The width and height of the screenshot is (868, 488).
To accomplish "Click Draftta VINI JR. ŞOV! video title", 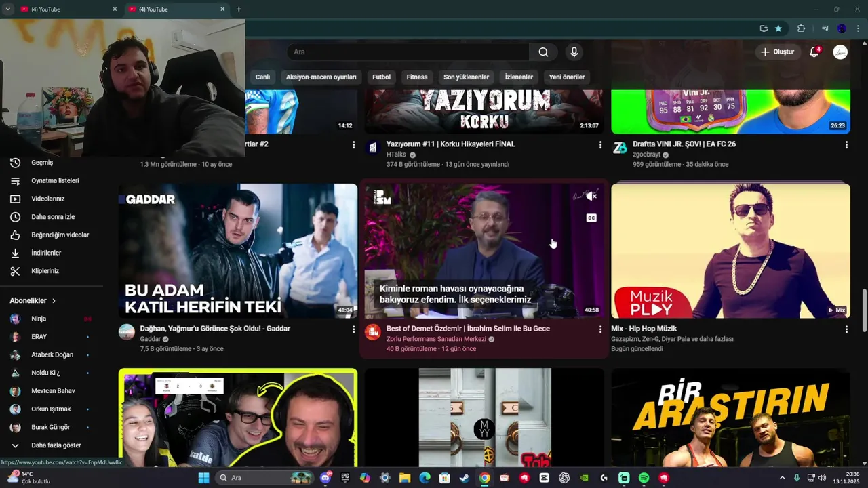I will 684,144.
